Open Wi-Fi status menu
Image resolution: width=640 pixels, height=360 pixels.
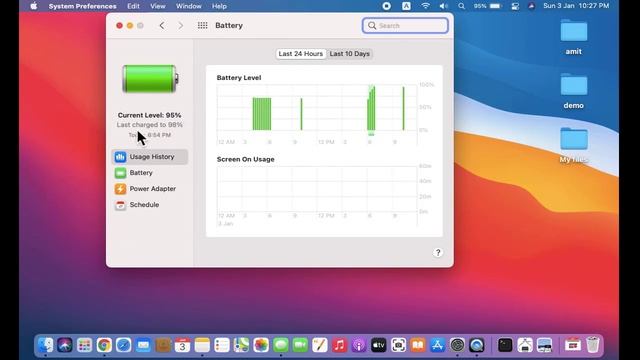[425, 6]
